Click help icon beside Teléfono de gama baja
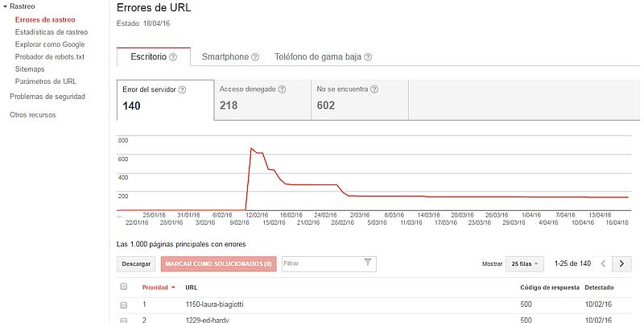The image size is (644, 323). tap(368, 57)
